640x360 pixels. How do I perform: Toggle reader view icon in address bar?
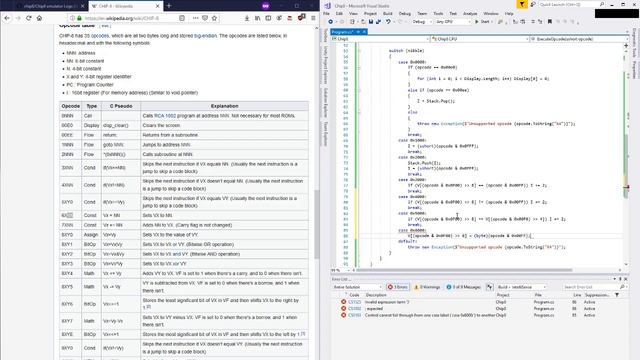coord(182,18)
